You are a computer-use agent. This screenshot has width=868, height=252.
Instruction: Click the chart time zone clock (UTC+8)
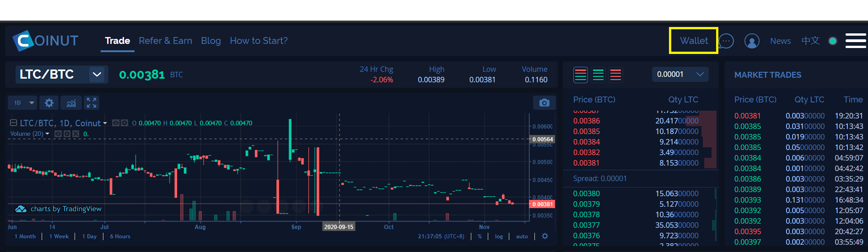click(x=441, y=236)
